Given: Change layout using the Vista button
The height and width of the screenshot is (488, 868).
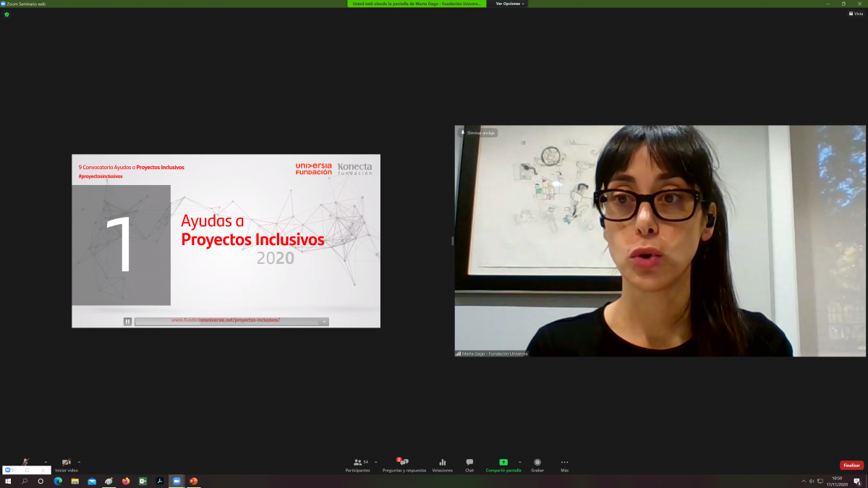Looking at the screenshot, I should [856, 14].
